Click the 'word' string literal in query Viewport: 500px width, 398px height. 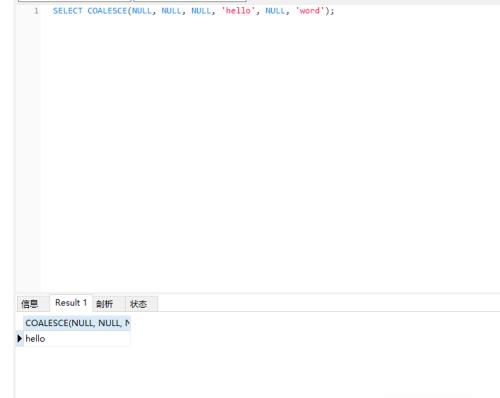tap(310, 11)
